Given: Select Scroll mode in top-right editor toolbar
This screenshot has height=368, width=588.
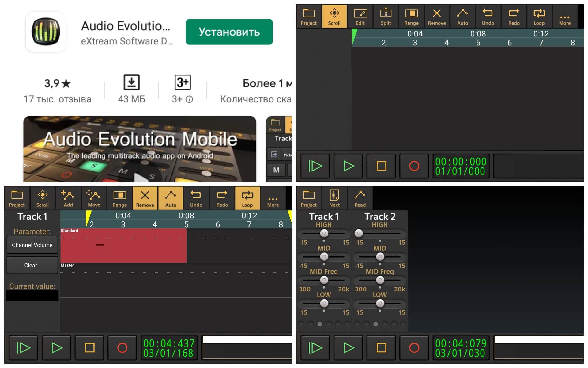Looking at the screenshot, I should [334, 17].
